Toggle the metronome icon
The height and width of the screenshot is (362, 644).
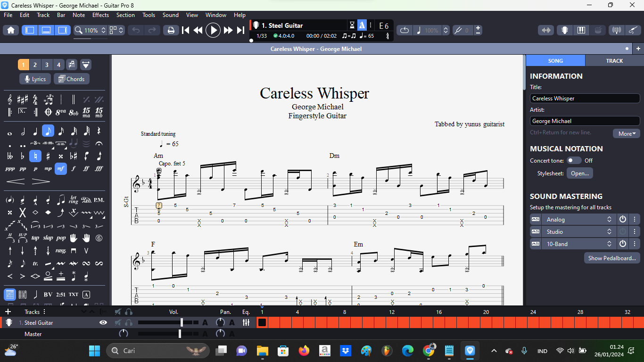(x=362, y=25)
